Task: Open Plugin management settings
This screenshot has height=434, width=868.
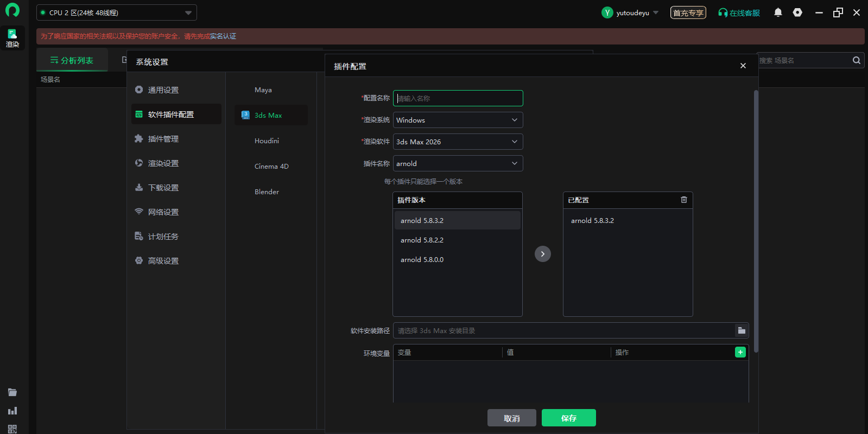Action: click(176, 139)
